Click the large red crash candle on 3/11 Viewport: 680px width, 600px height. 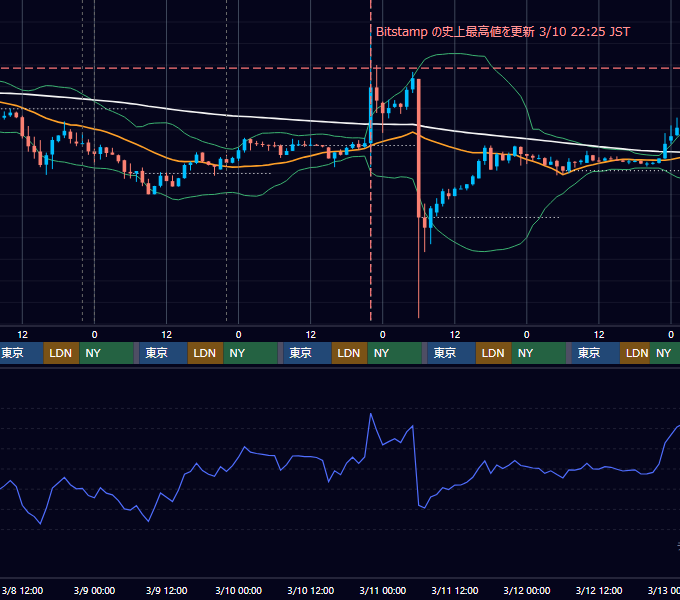pos(418,147)
